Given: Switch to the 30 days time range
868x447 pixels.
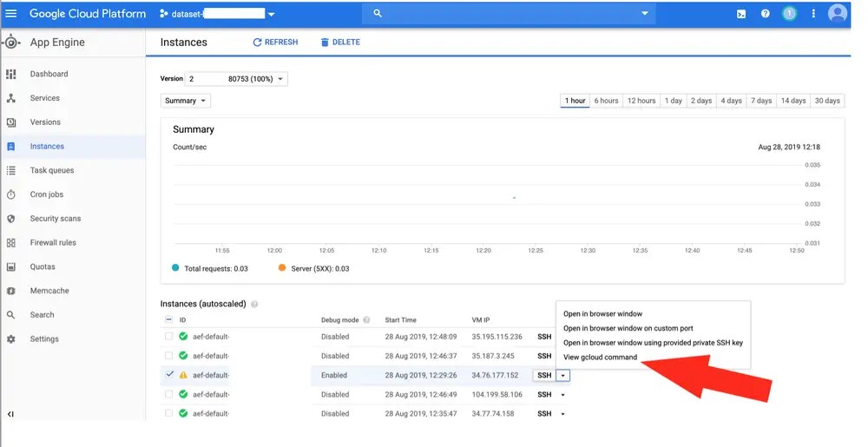Looking at the screenshot, I should coord(827,101).
